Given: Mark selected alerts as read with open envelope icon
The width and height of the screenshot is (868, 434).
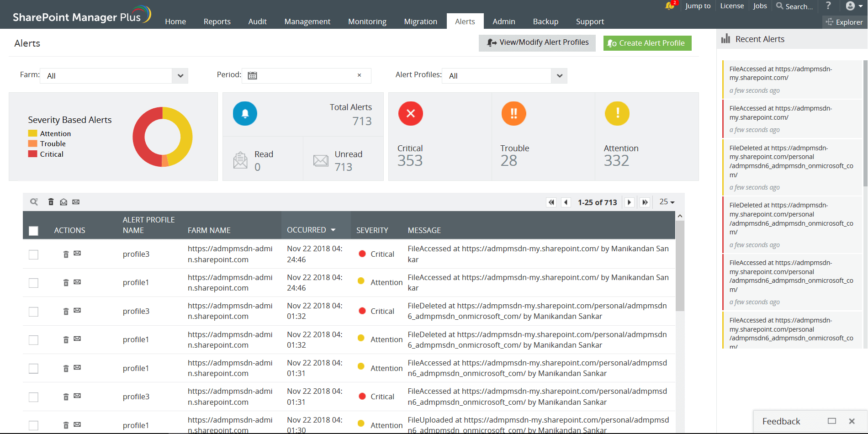Looking at the screenshot, I should click(x=64, y=201).
